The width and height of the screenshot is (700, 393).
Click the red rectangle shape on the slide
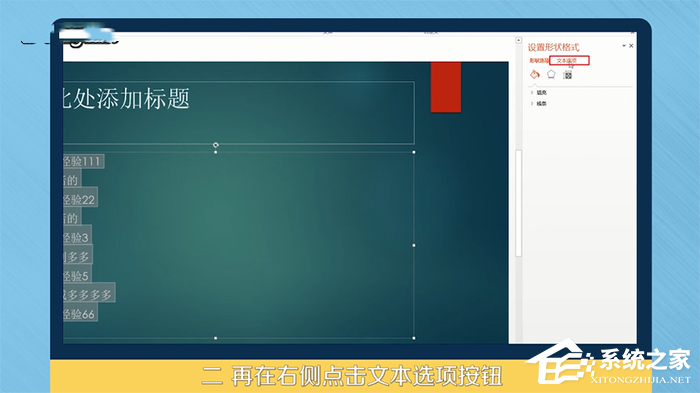(446, 87)
